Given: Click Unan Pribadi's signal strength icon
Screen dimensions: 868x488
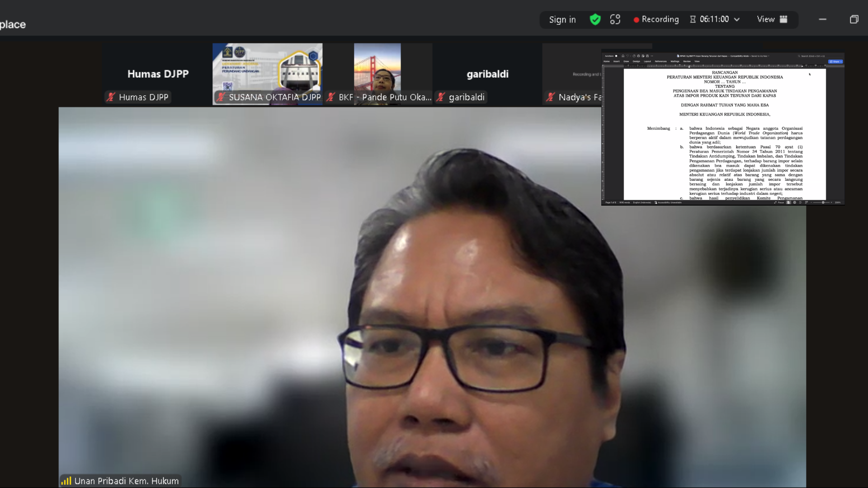Looking at the screenshot, I should tap(66, 481).
